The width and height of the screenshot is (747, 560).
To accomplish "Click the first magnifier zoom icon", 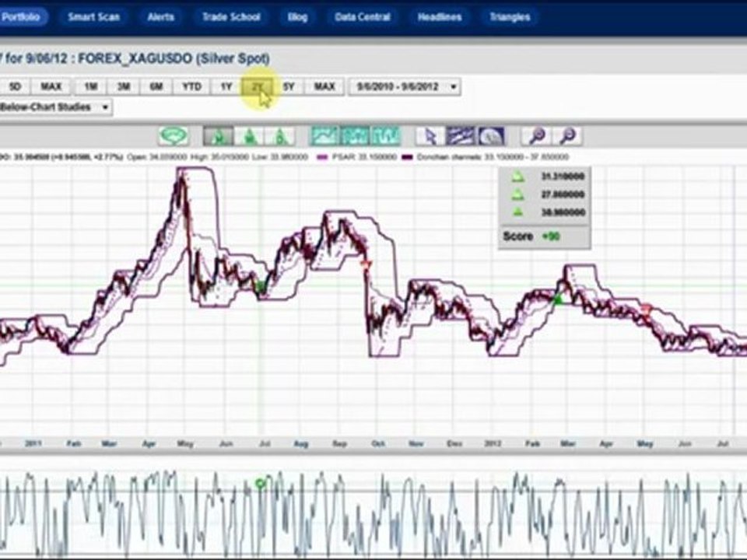I will point(536,136).
